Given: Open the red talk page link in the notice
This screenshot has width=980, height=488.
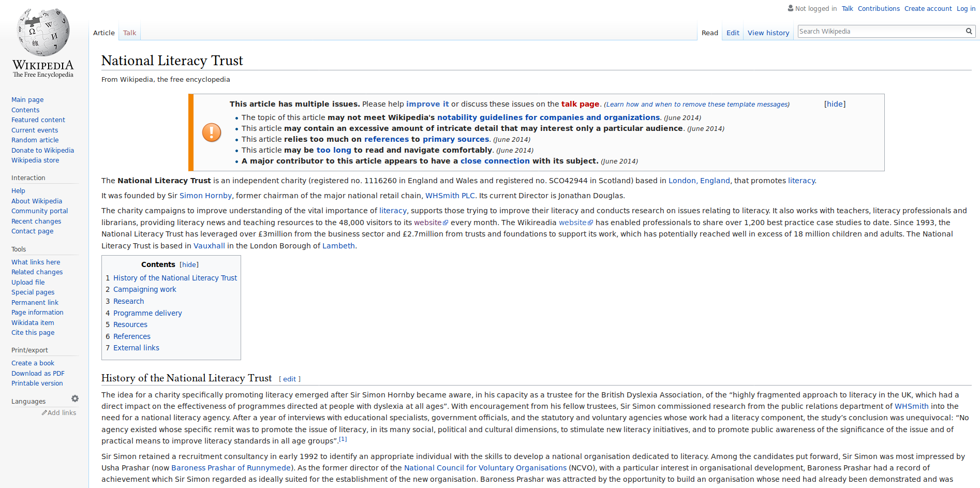Looking at the screenshot, I should click(580, 104).
